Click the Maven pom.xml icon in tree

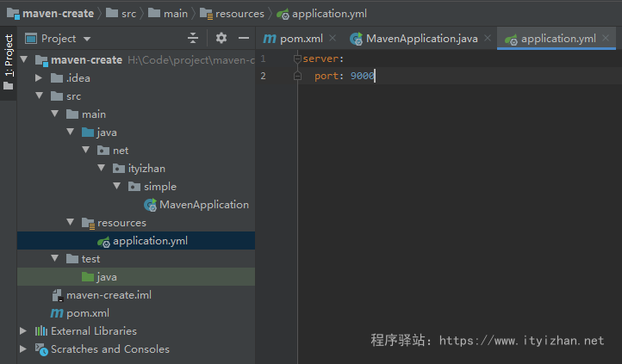click(x=57, y=313)
